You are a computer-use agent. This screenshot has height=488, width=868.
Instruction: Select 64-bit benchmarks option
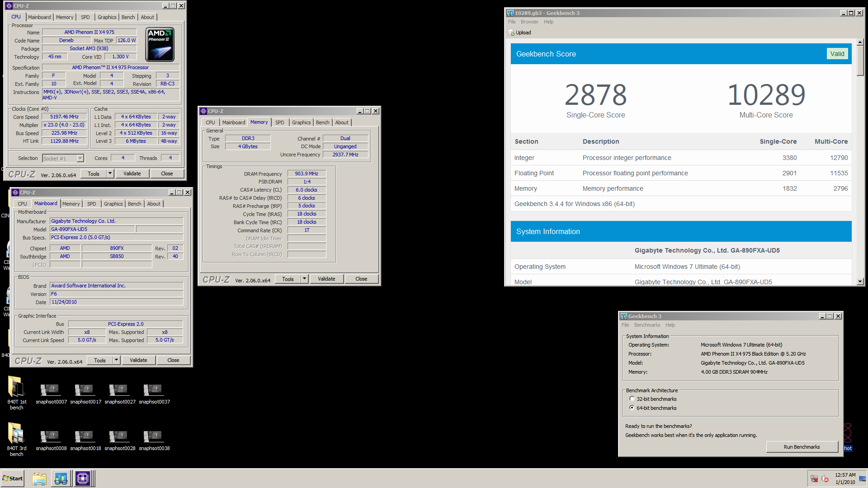pos(632,408)
